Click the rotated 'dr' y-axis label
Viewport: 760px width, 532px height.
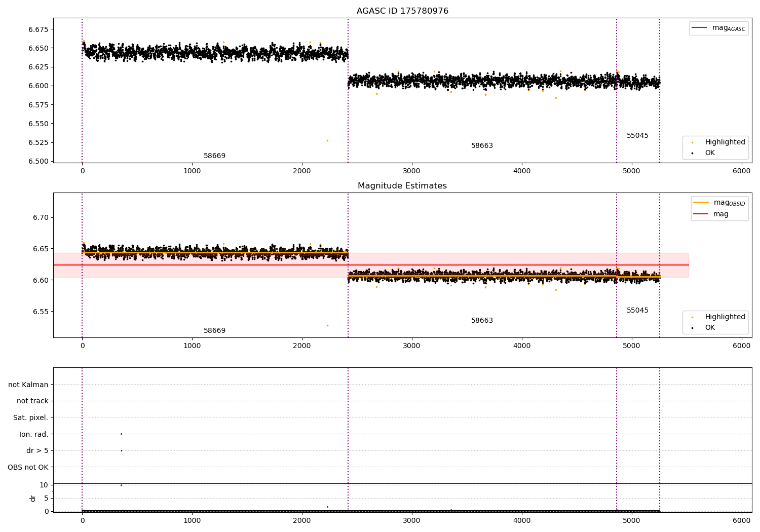[33, 498]
